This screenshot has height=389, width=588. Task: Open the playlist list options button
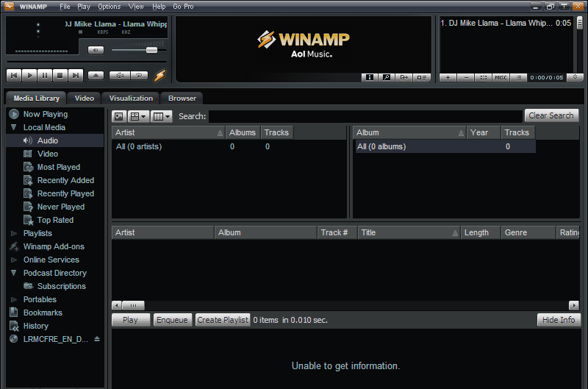[519, 77]
